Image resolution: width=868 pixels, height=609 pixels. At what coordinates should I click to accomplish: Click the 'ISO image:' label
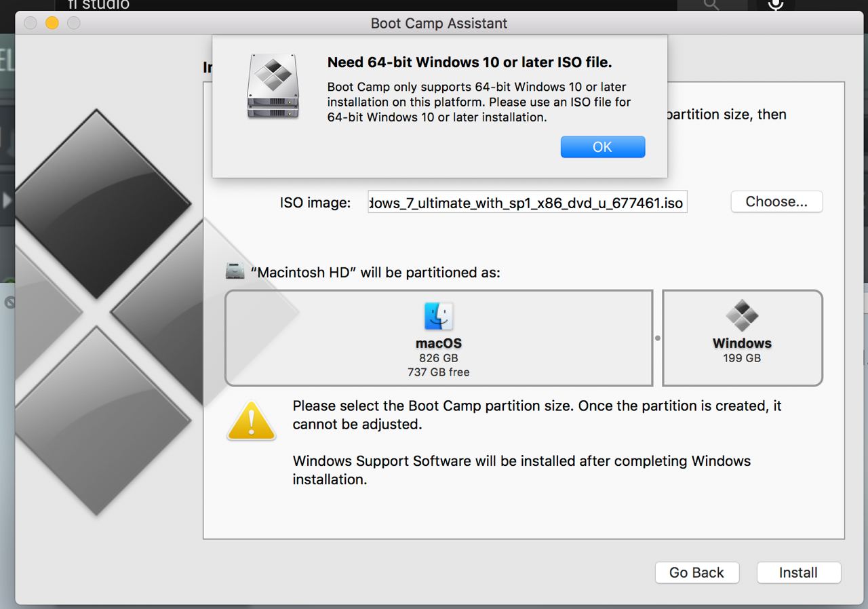(315, 202)
